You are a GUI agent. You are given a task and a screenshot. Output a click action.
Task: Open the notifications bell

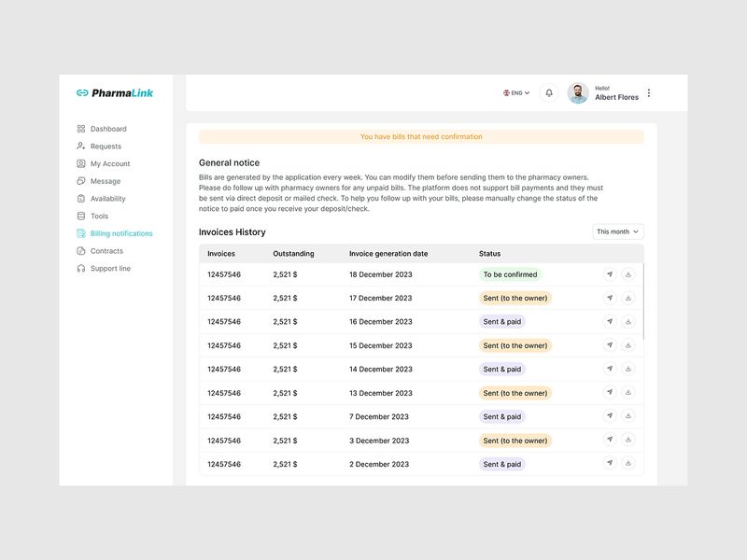click(x=549, y=92)
